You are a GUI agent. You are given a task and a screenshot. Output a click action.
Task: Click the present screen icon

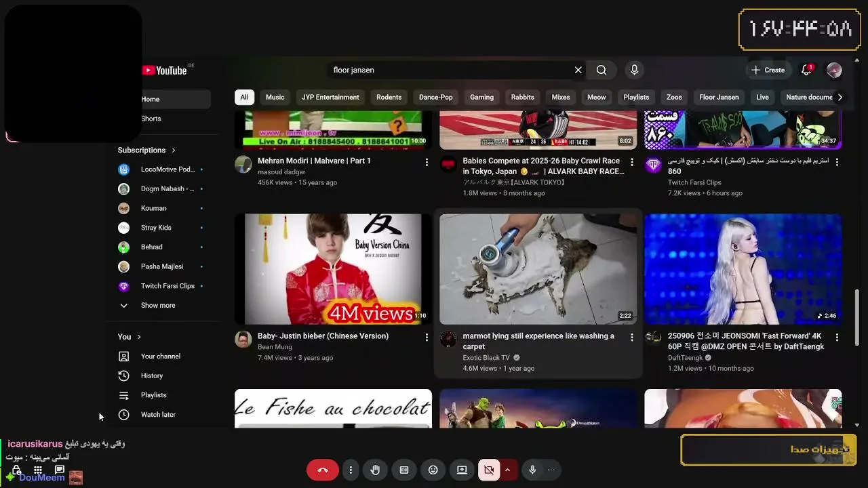[x=462, y=470]
